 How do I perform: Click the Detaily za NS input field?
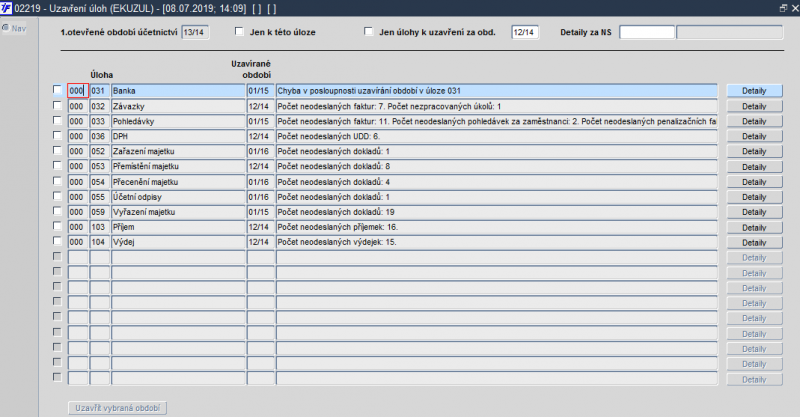pos(646,32)
